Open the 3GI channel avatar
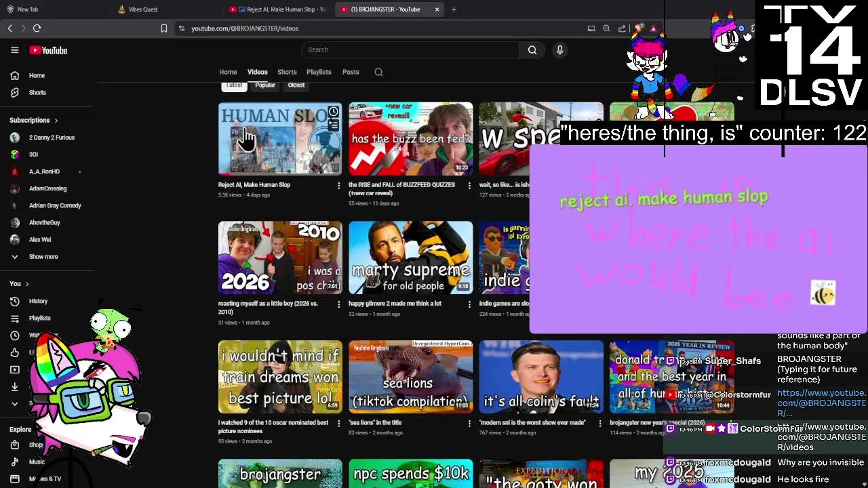Screen dimensions: 868x488 [15, 155]
